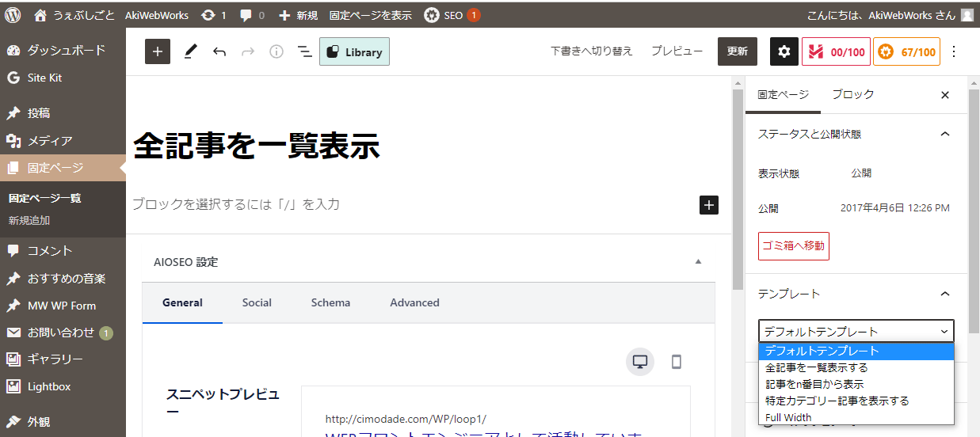Screen dimensions: 980x437
Task: Toggle the settings gear sidebar
Action: 784,51
